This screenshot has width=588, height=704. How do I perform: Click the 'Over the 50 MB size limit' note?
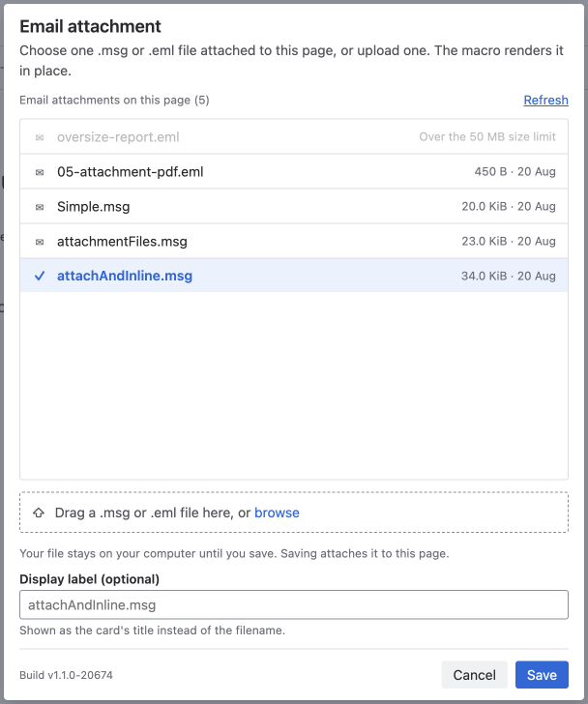click(x=487, y=137)
